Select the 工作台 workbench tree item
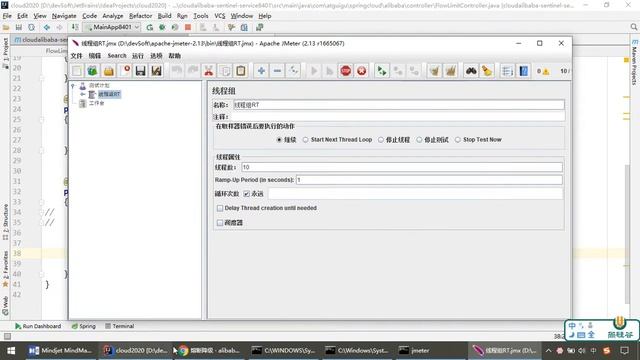This screenshot has width=640, height=360. [x=97, y=103]
